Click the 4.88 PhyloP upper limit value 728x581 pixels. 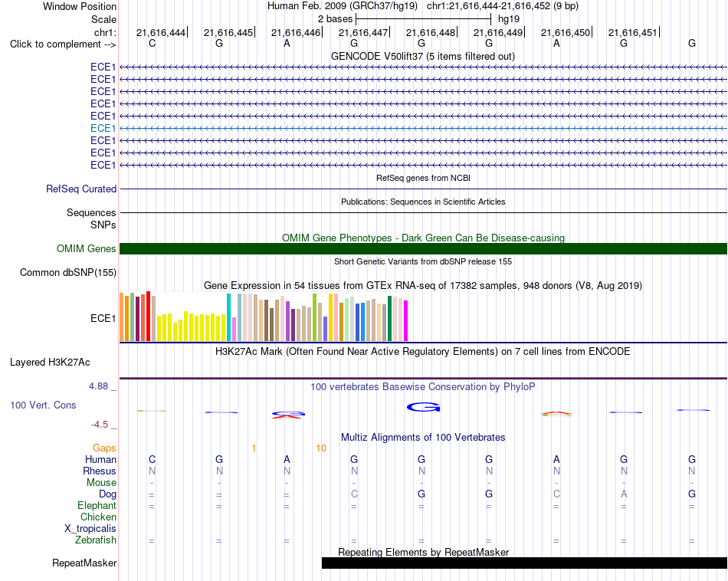pyautogui.click(x=98, y=386)
